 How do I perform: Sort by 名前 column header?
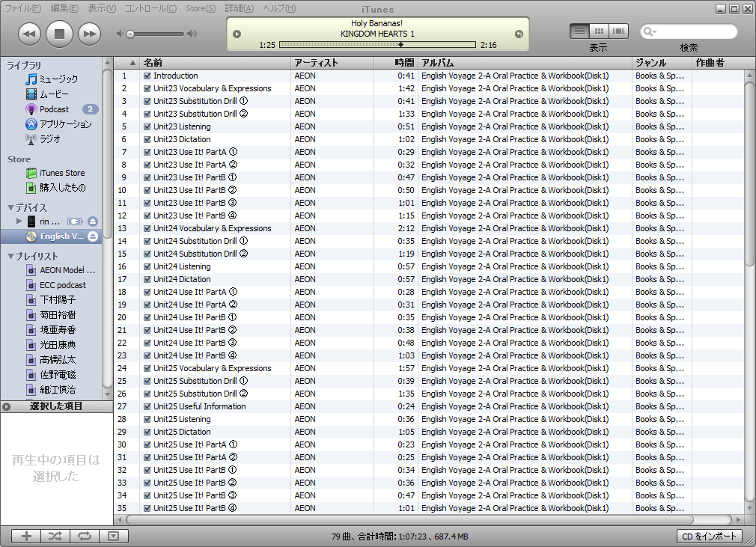(x=216, y=63)
